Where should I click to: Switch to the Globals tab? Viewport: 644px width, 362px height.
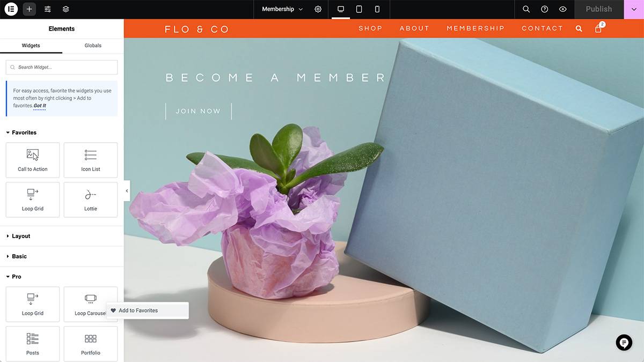(x=93, y=46)
